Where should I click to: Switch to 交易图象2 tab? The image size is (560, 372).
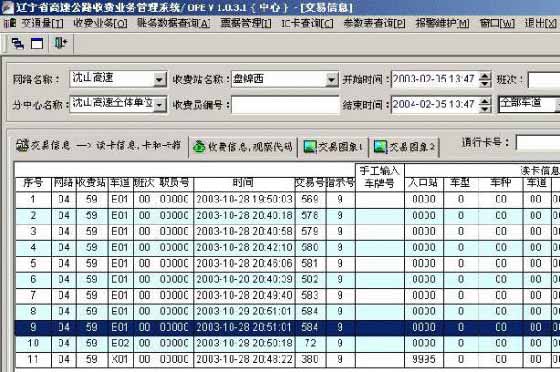pos(404,146)
